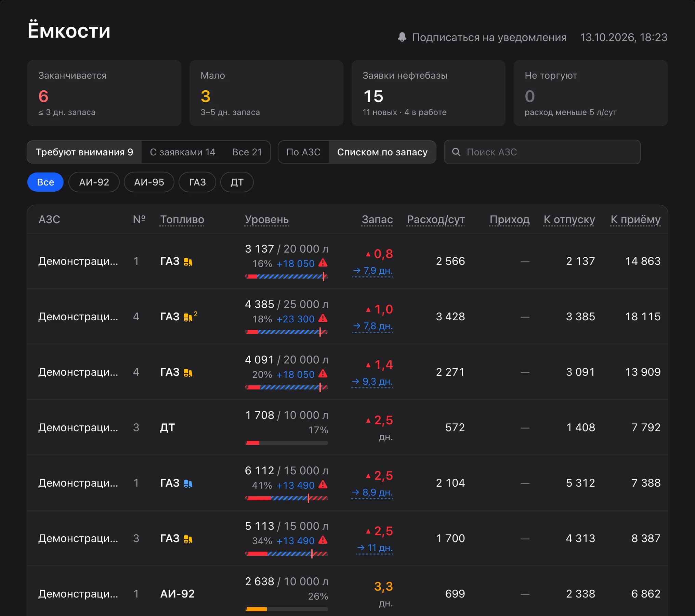695x616 pixels.
Task: Click blue truck icon in 6 112 row
Action: tap(188, 484)
